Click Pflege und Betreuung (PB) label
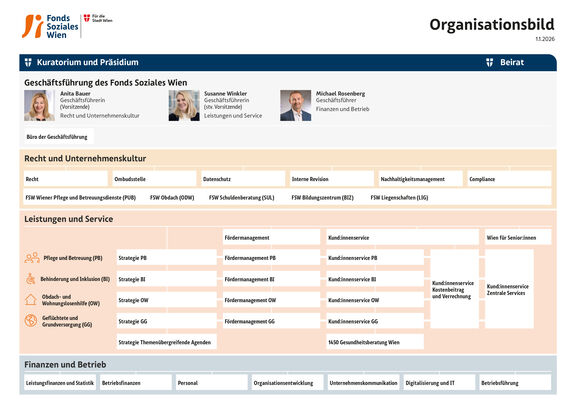This screenshot has width=576, height=407. (x=73, y=258)
